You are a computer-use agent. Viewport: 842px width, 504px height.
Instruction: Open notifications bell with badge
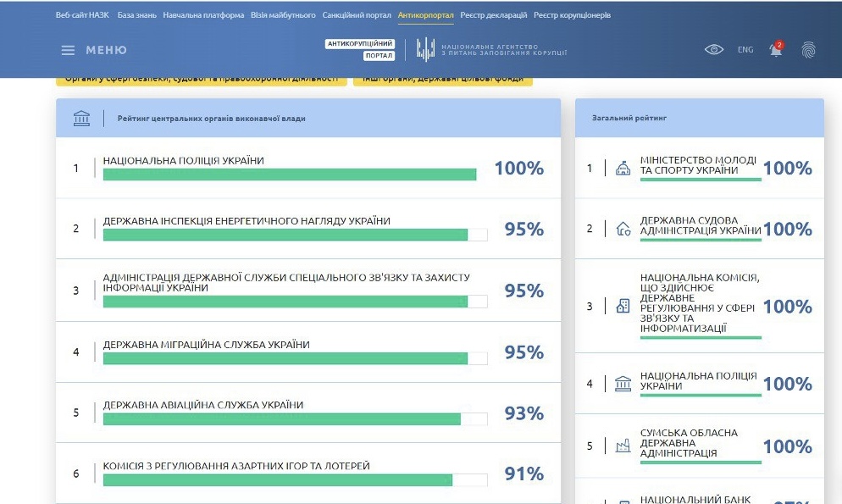[x=776, y=49]
